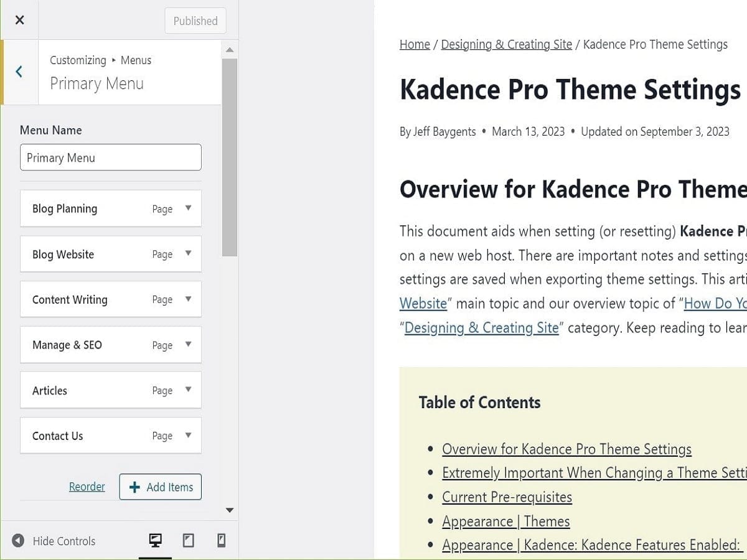Screen dimensions: 747x560
Task: Expand the Contact Us item settings
Action: click(188, 436)
